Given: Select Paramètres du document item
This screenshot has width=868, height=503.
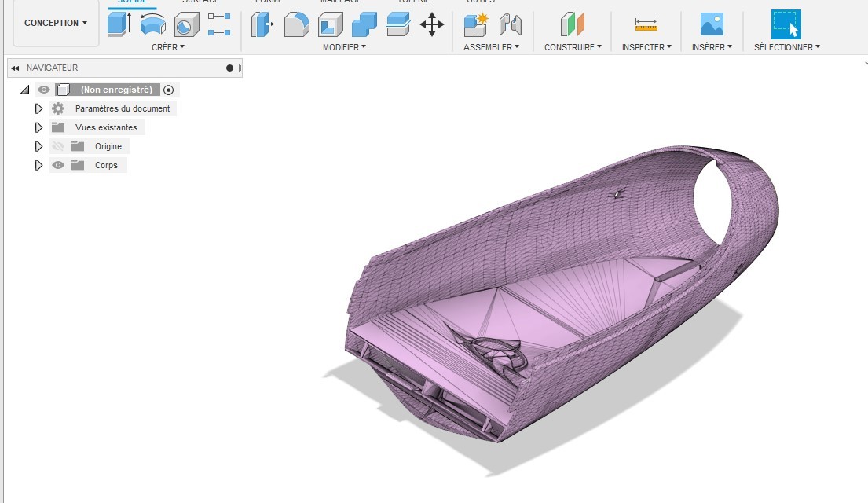Looking at the screenshot, I should pyautogui.click(x=123, y=108).
